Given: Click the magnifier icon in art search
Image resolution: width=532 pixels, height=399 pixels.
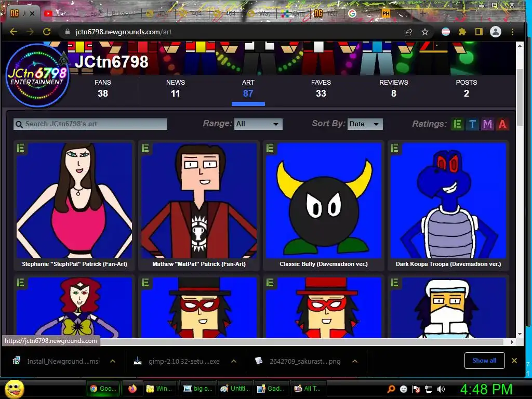Looking at the screenshot, I should point(19,124).
